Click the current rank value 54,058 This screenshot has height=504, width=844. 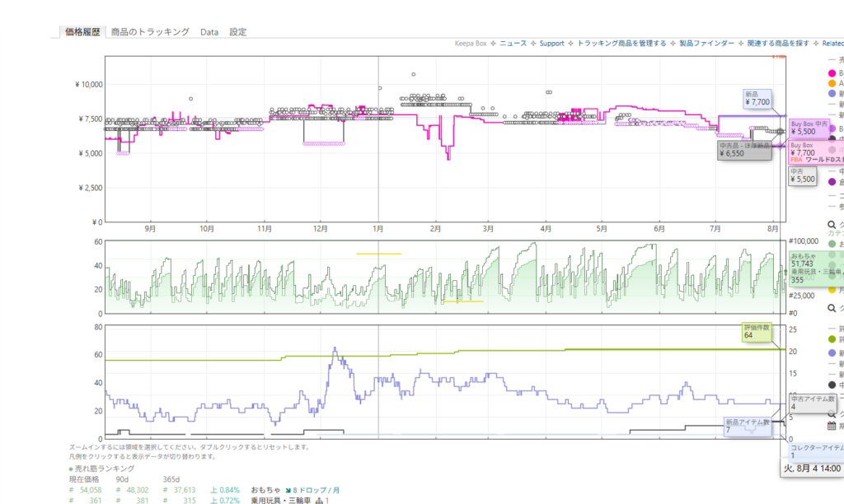click(x=91, y=490)
